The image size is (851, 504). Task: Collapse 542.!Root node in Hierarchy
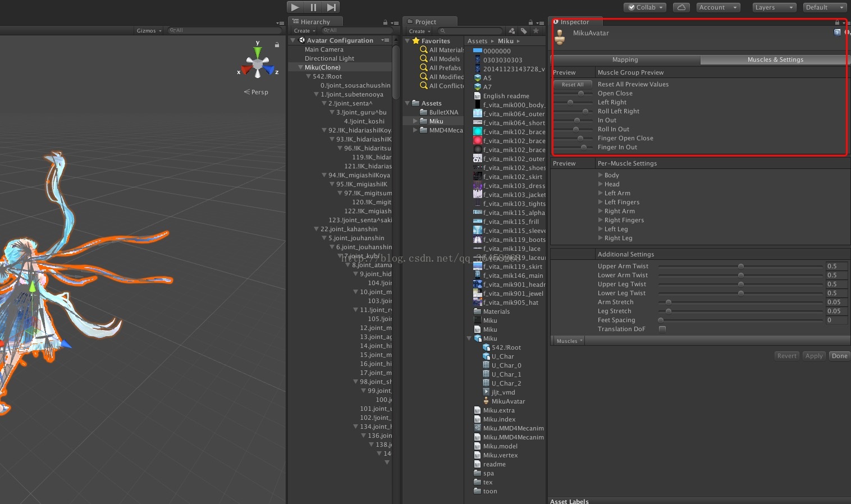pyautogui.click(x=309, y=76)
